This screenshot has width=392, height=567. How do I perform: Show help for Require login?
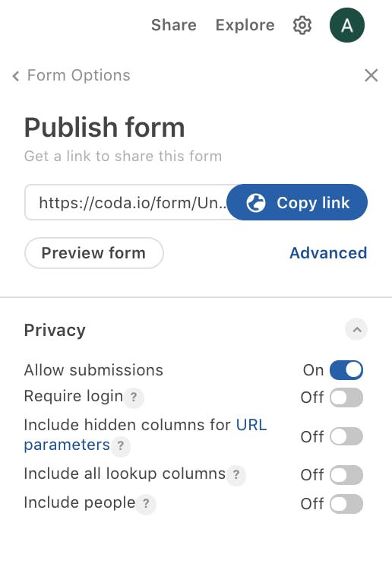tap(134, 397)
